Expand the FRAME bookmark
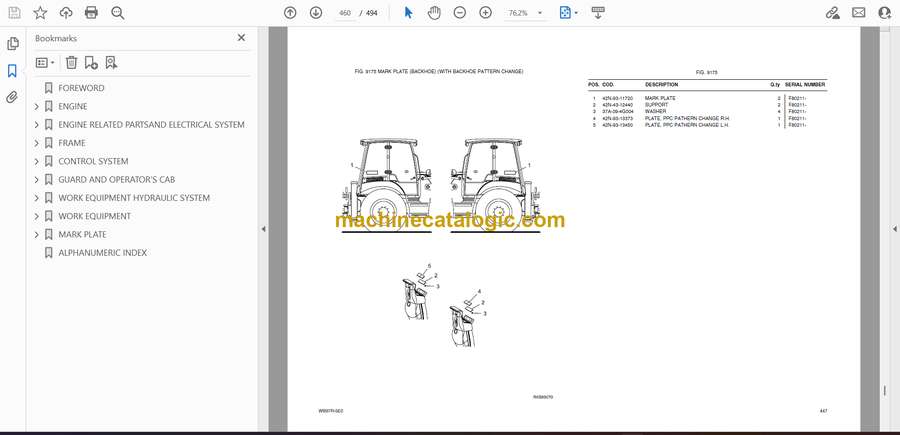 coord(37,143)
